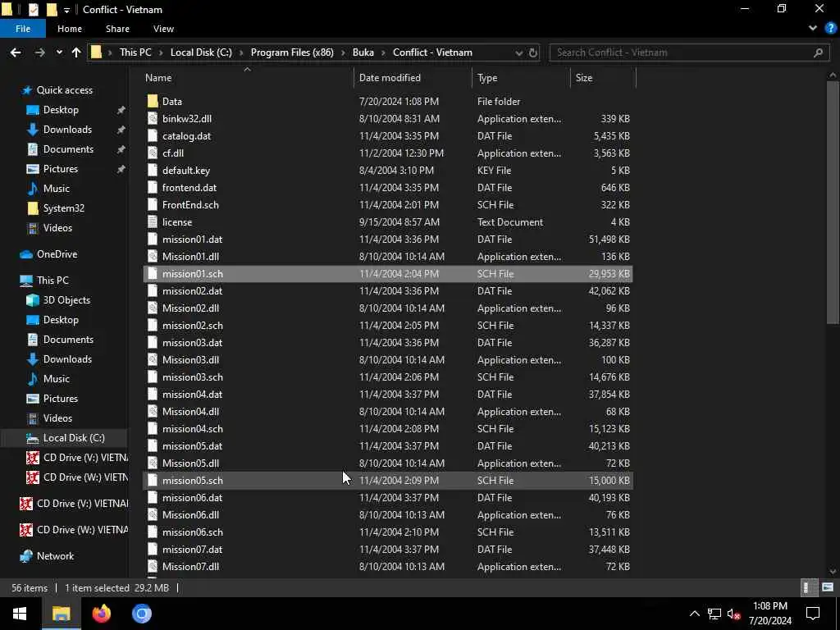Image resolution: width=840 pixels, height=630 pixels.
Task: Open 3D Objects in navigation pane
Action: (66, 300)
